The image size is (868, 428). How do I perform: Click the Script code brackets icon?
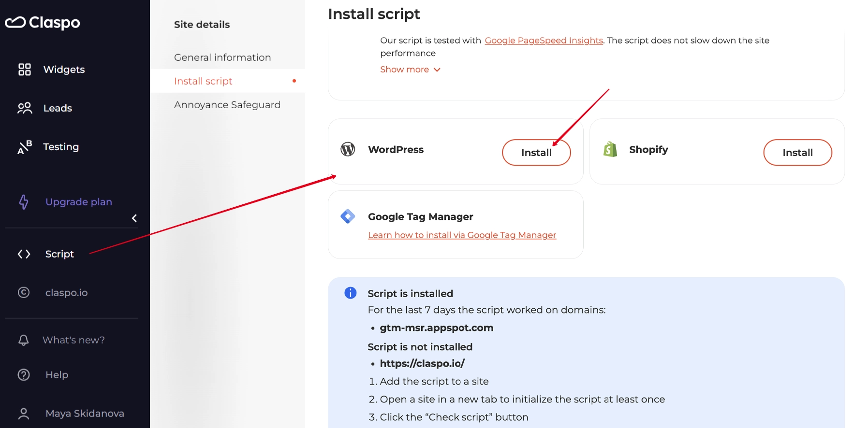click(24, 254)
